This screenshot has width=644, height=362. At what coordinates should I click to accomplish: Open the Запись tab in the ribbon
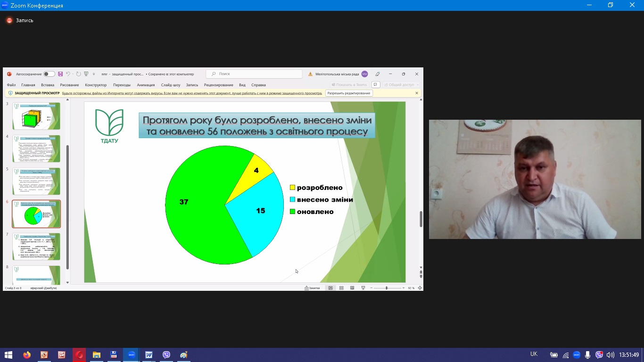point(192,85)
